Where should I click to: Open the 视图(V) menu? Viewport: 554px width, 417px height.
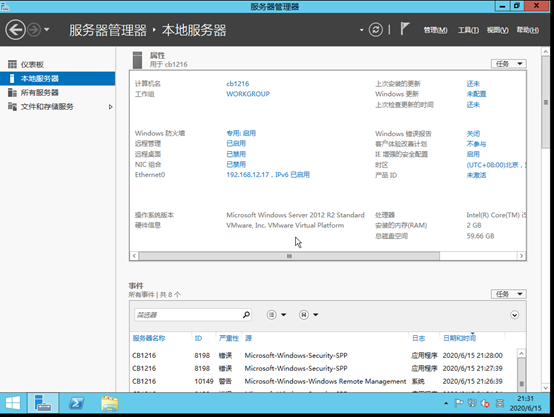point(497,30)
